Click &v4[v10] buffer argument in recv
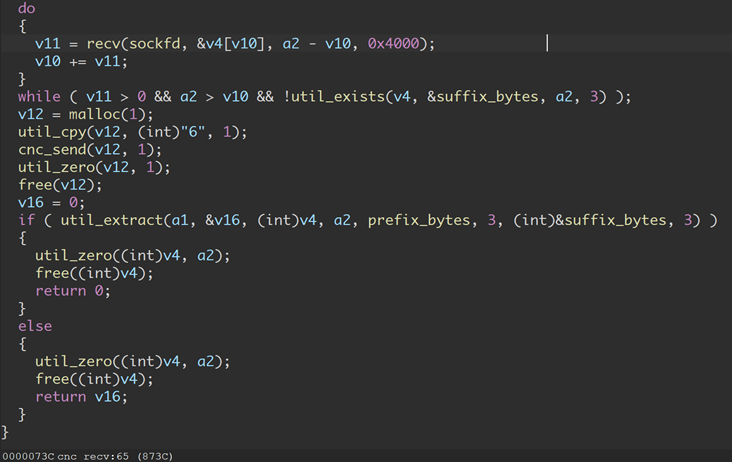The image size is (732, 462). (231, 44)
